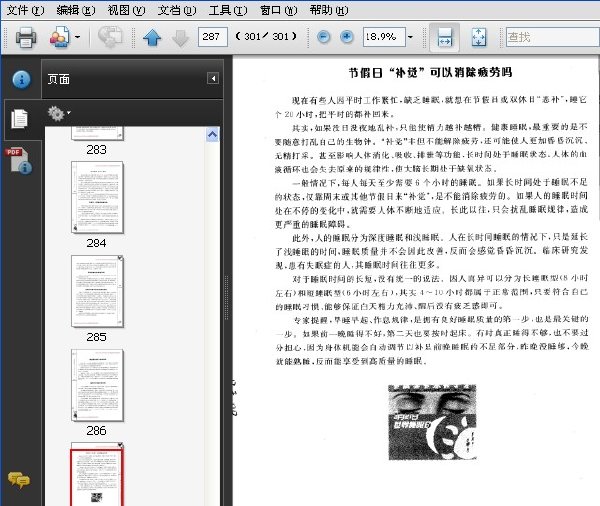
Task: Open the 视图 menu
Action: 126,10
